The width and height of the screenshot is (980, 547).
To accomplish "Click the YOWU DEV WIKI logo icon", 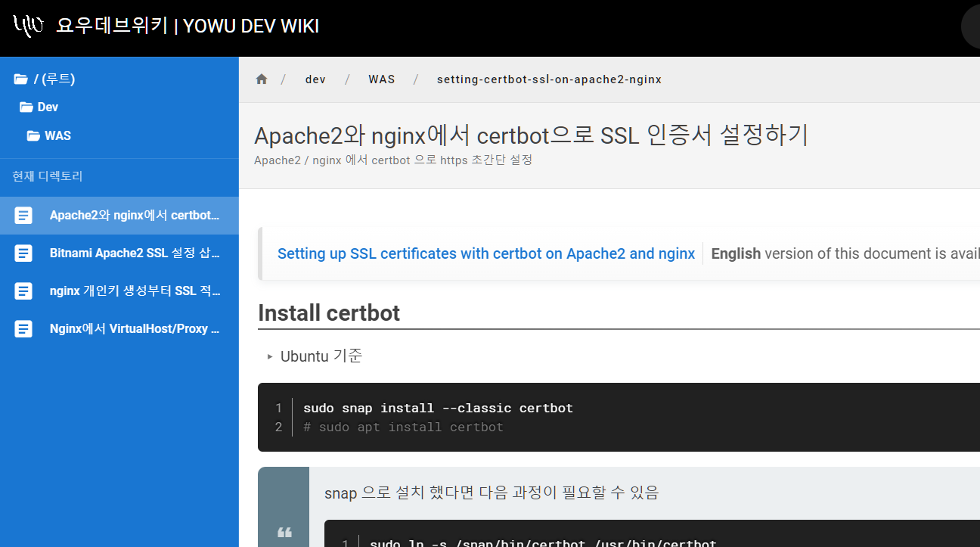I will pyautogui.click(x=28, y=26).
